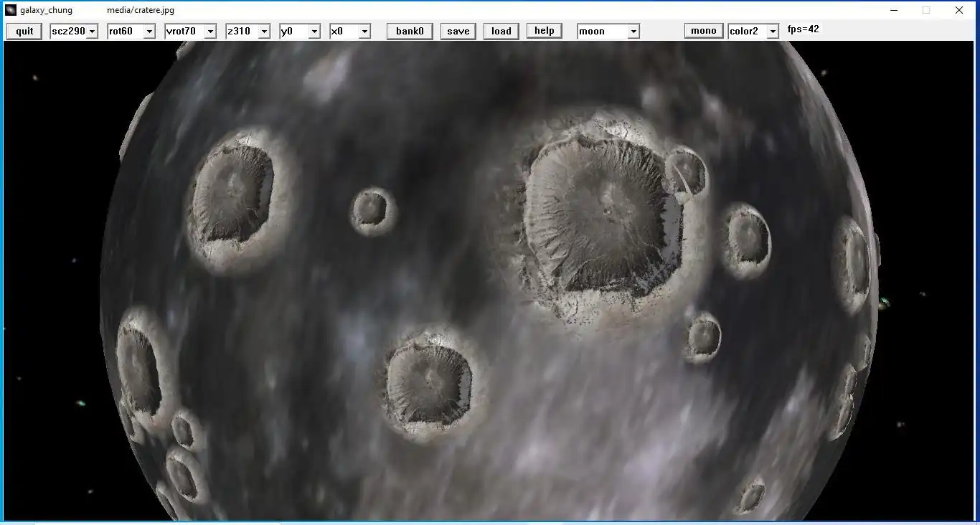This screenshot has height=525, width=980.
Task: Open the y0 combo box
Action: pos(300,31)
